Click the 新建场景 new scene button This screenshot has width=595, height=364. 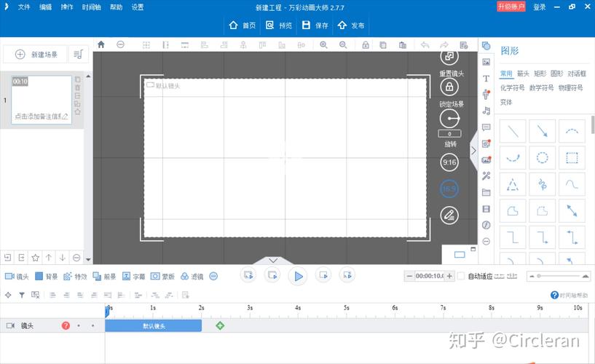[35, 55]
